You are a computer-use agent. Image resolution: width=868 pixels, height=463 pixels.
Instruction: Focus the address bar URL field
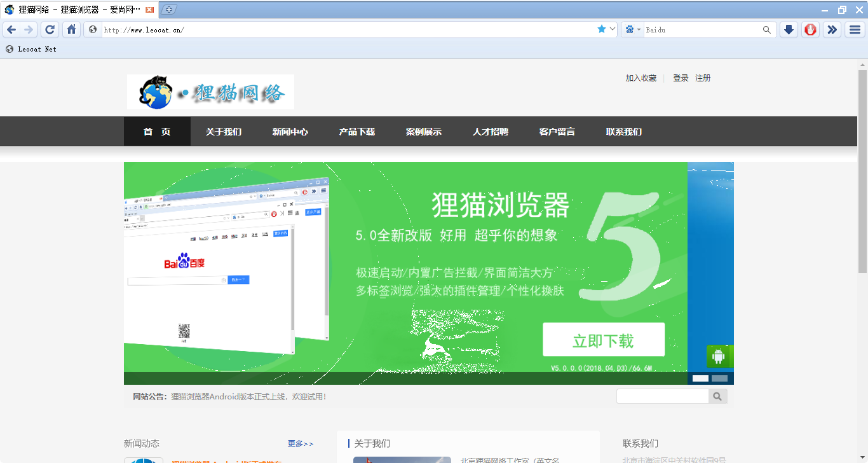pos(348,30)
